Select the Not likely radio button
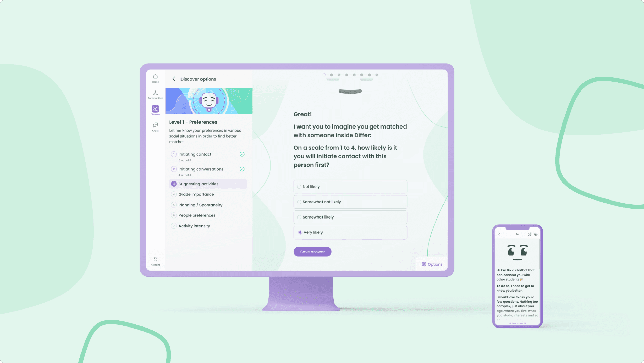 tap(299, 186)
